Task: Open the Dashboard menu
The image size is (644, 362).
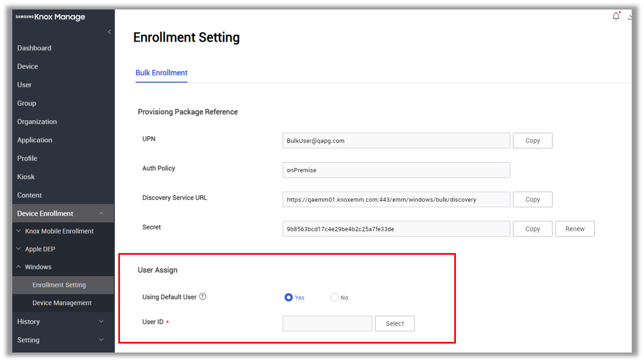Action: (x=34, y=48)
